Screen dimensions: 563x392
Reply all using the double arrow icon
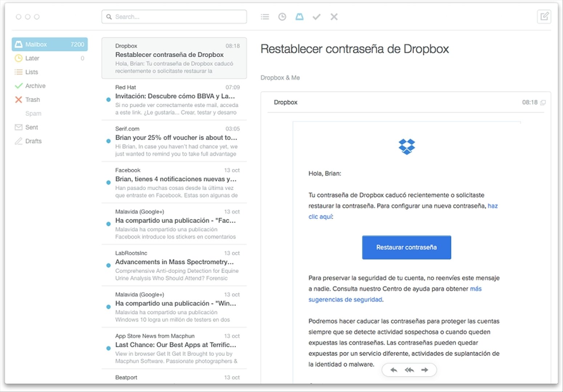point(409,370)
